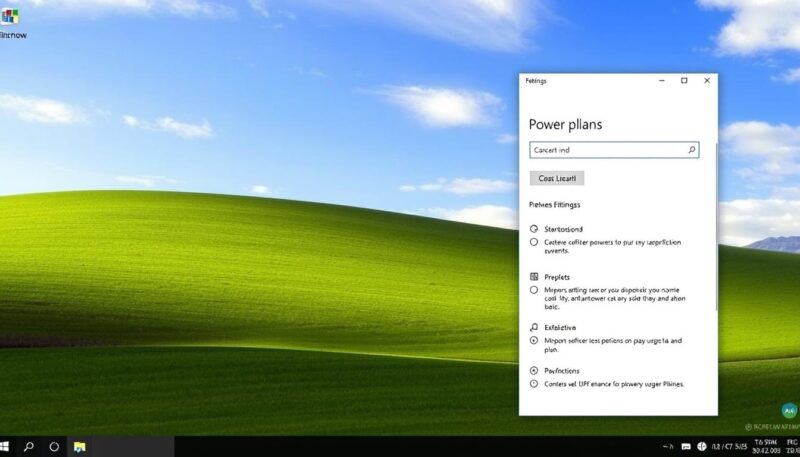Viewport: 800px width, 457px height.
Task: Open the Windows Start button
Action: (4, 447)
